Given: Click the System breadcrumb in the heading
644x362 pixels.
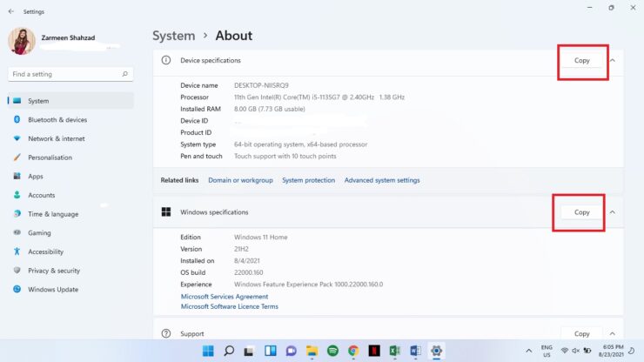Looking at the screenshot, I should [x=174, y=36].
